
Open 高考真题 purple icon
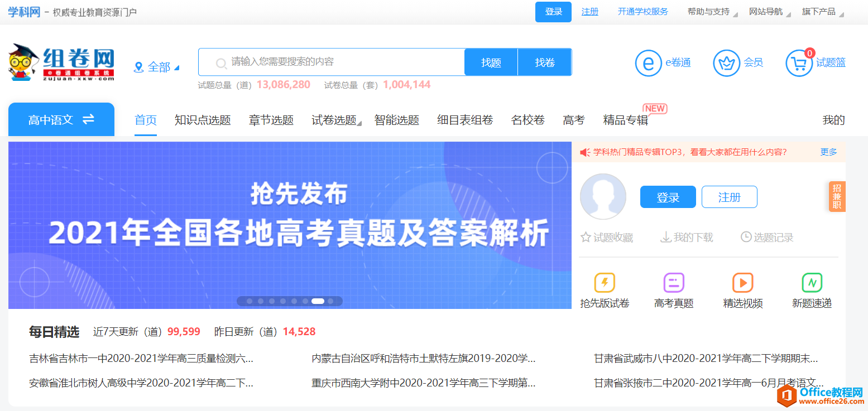pyautogui.click(x=674, y=283)
